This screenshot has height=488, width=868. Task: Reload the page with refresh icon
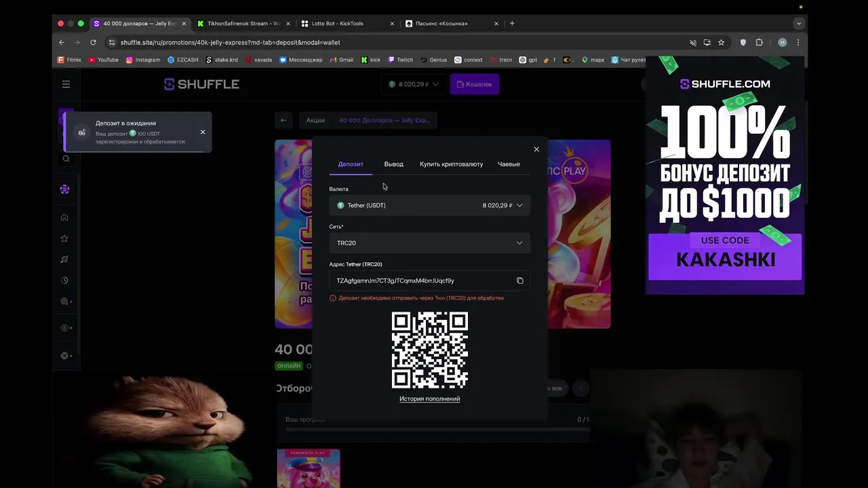pos(93,42)
